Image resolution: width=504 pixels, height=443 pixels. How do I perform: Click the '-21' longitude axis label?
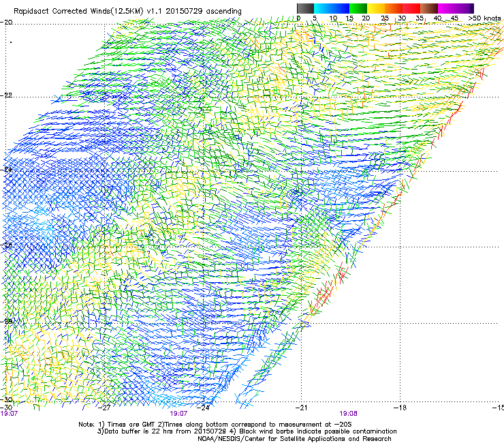coord(301,408)
